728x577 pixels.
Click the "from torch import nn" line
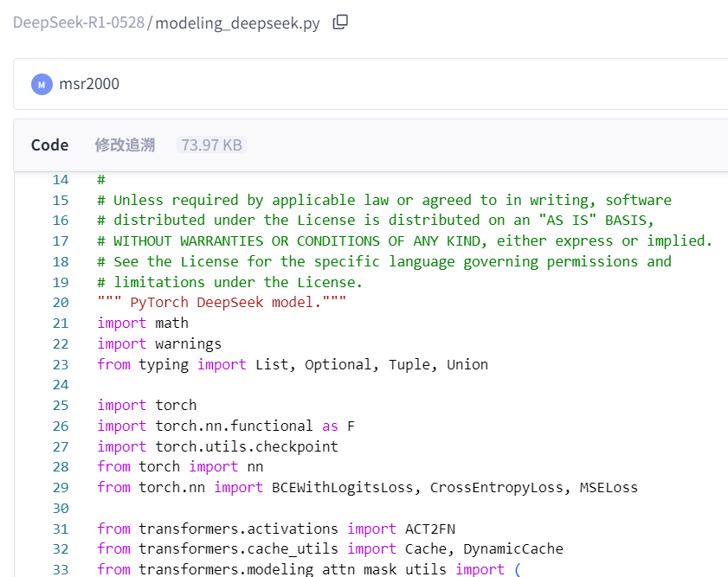point(180,466)
